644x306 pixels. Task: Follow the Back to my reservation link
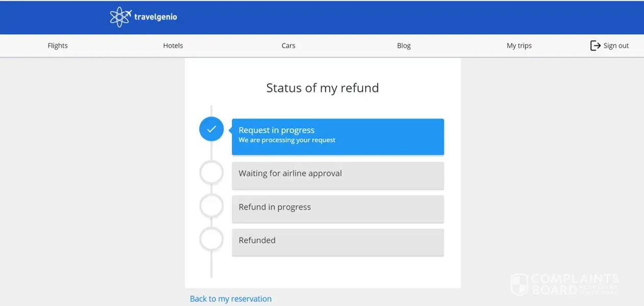pyautogui.click(x=231, y=299)
